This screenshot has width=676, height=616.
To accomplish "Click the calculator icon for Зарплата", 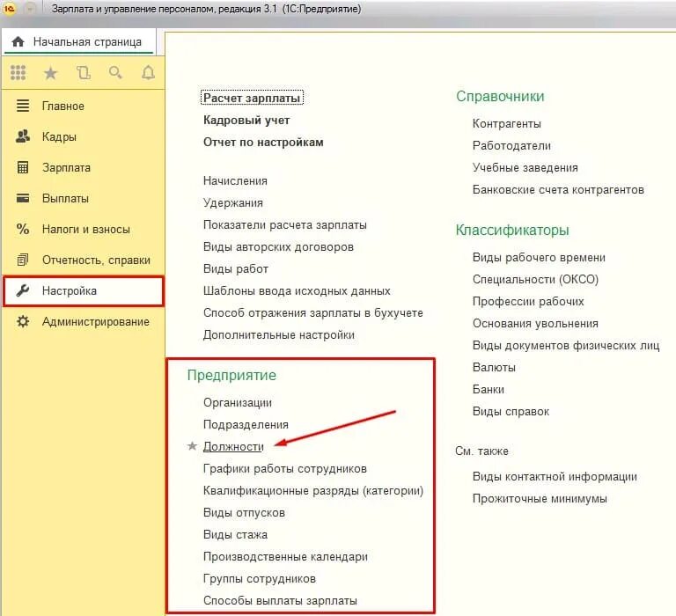I will pyautogui.click(x=22, y=167).
